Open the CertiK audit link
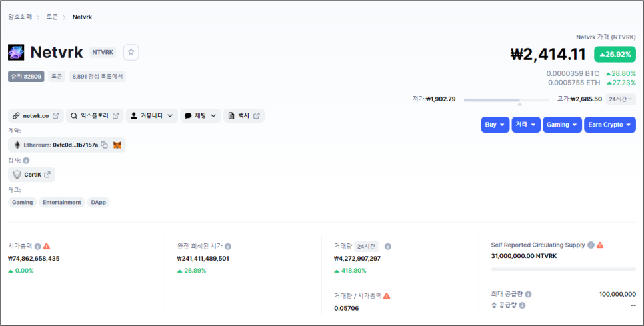 click(32, 175)
